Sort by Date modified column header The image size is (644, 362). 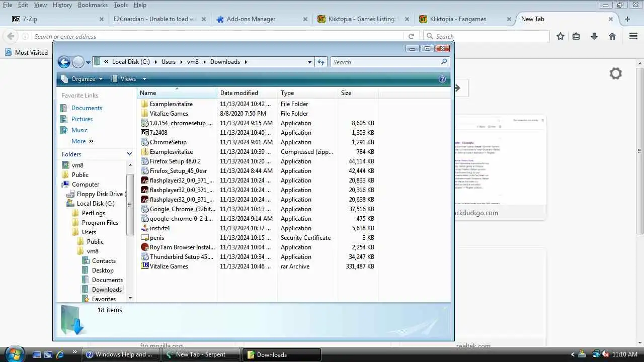click(247, 93)
